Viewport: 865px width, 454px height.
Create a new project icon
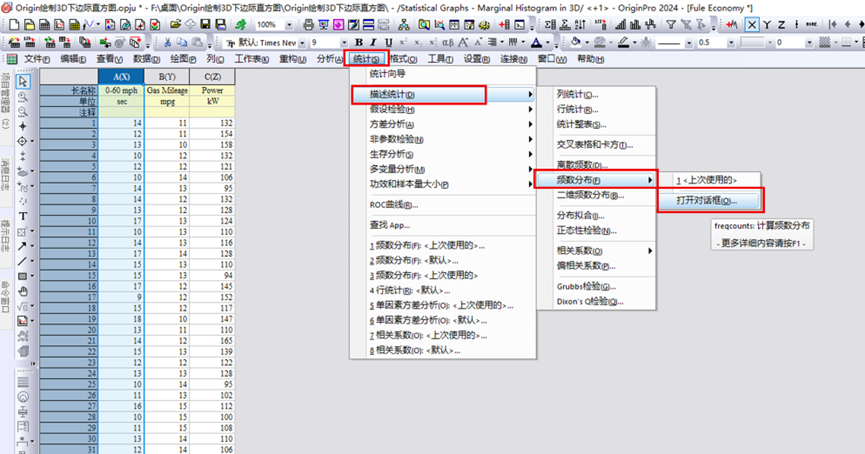pyautogui.click(x=14, y=25)
